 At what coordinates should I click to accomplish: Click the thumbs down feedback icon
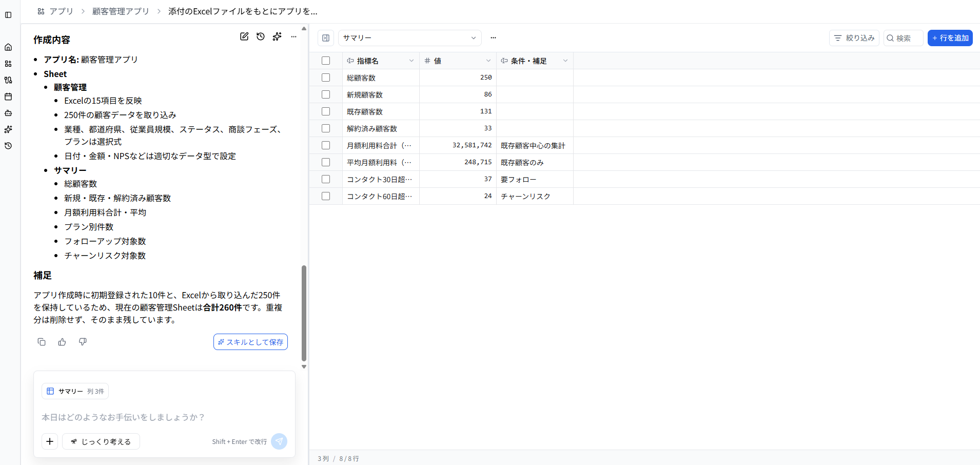point(83,342)
